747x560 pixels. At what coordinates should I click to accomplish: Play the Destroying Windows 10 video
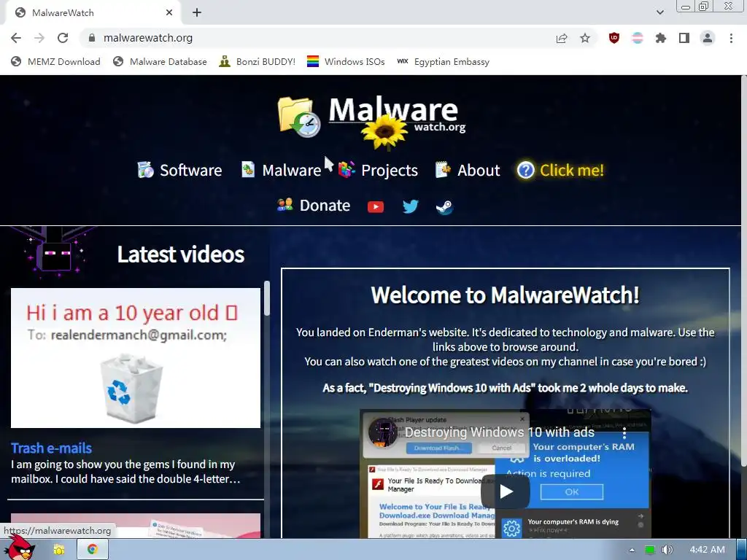click(x=506, y=491)
